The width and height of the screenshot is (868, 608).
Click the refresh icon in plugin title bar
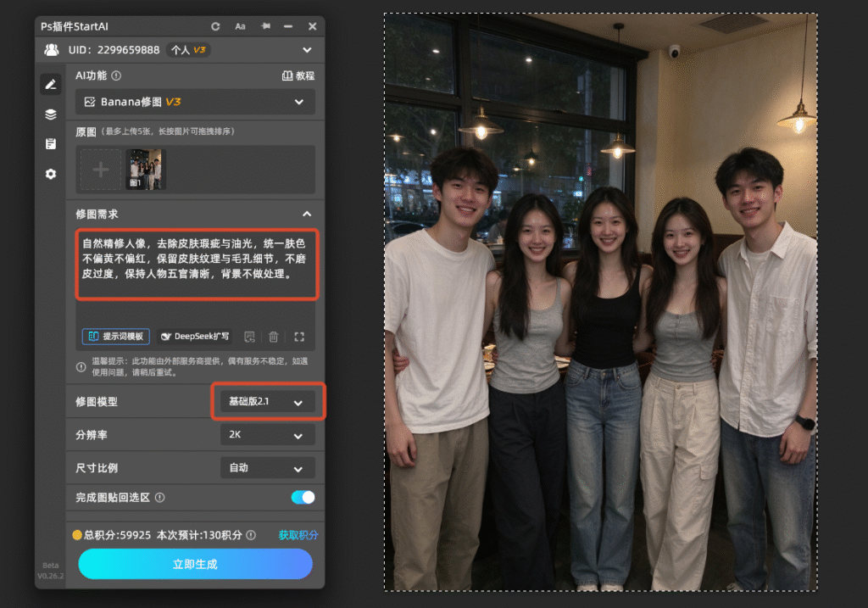[x=215, y=26]
